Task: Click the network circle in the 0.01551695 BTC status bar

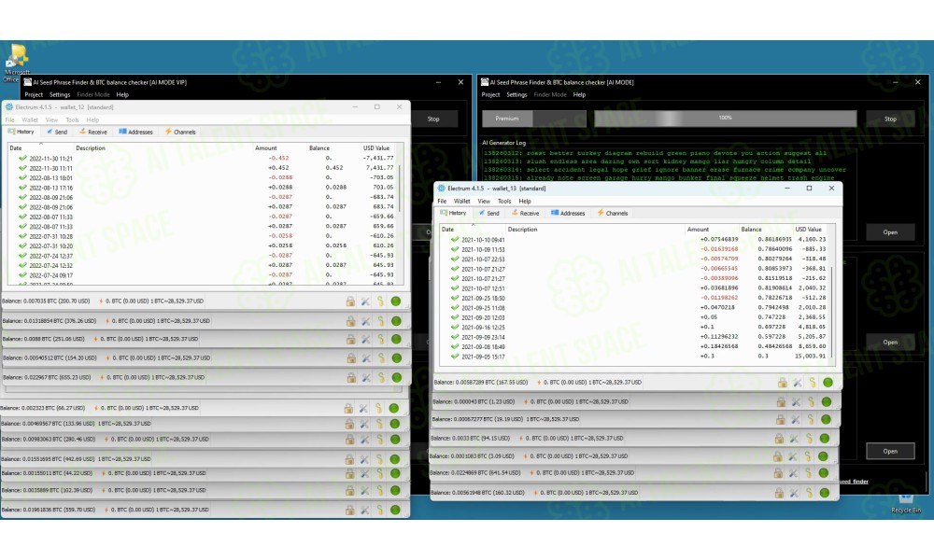Action: pyautogui.click(x=394, y=459)
